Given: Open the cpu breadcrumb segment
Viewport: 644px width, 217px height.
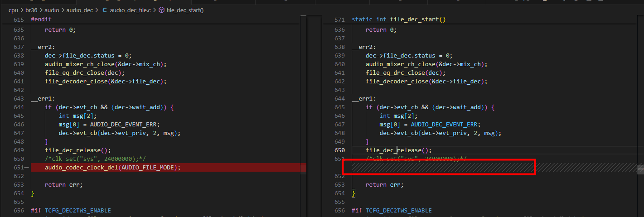Looking at the screenshot, I should point(13,10).
